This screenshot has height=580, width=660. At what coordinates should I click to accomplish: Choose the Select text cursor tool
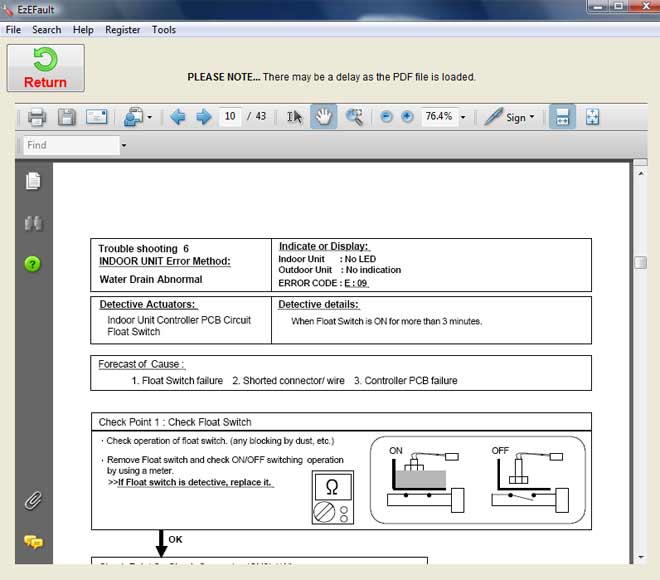tap(294, 117)
